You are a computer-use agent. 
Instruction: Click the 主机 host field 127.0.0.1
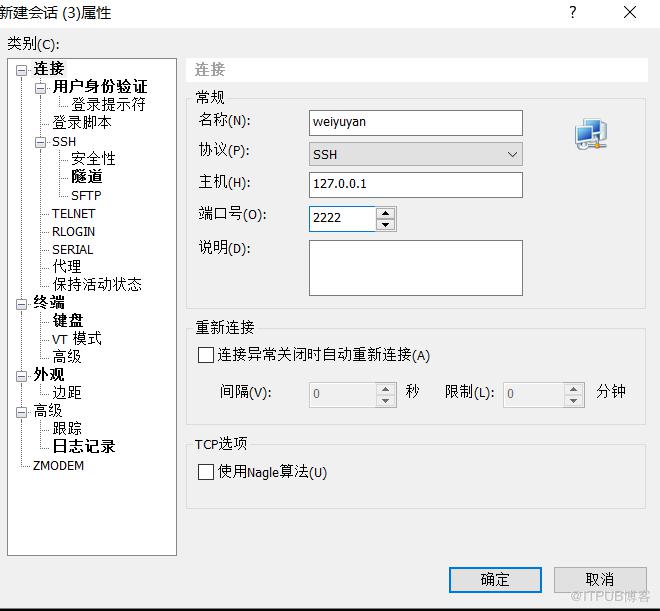415,185
